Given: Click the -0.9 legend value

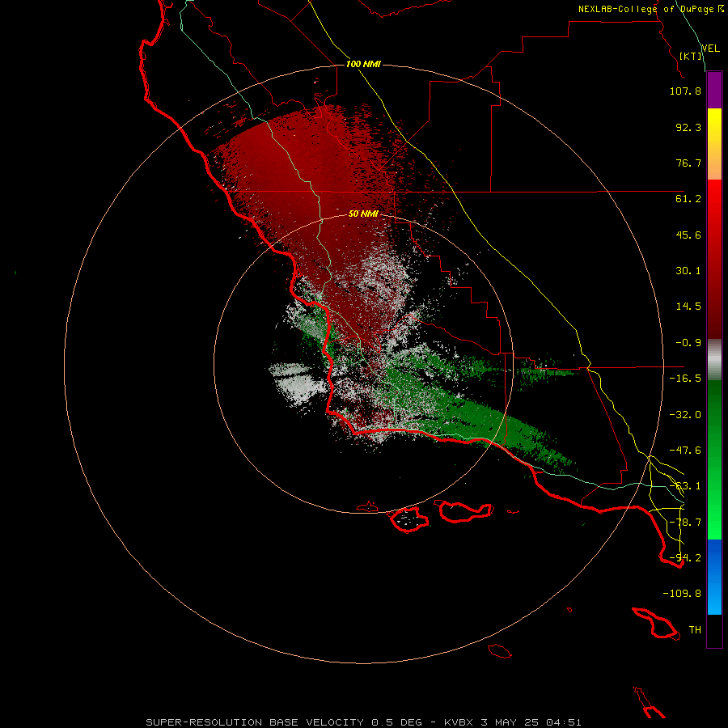Looking at the screenshot, I should pos(688,343).
